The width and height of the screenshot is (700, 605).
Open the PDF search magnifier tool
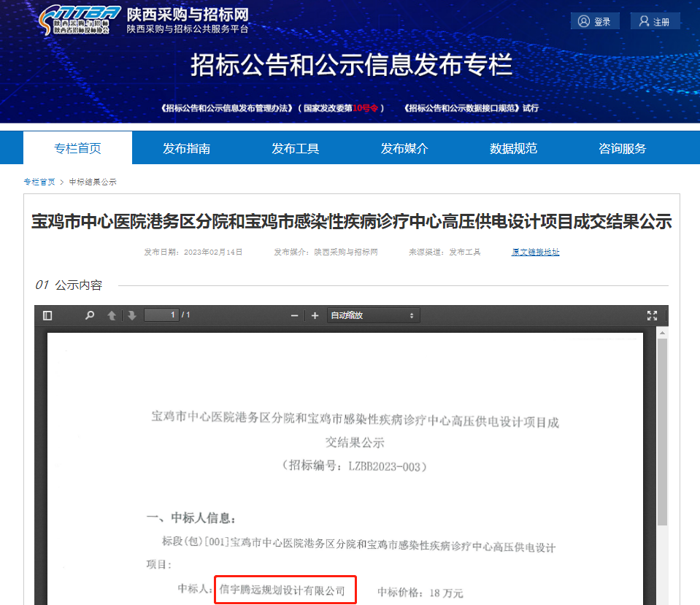[89, 315]
